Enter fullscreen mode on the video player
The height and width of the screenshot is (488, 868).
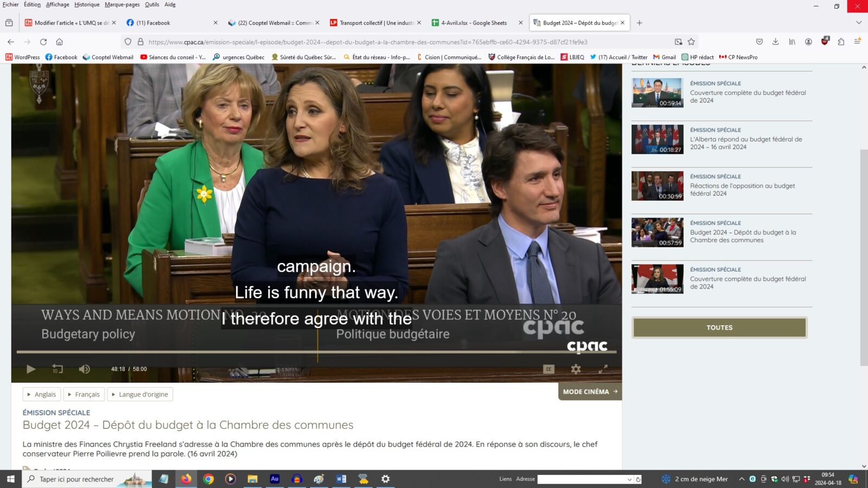pos(603,369)
